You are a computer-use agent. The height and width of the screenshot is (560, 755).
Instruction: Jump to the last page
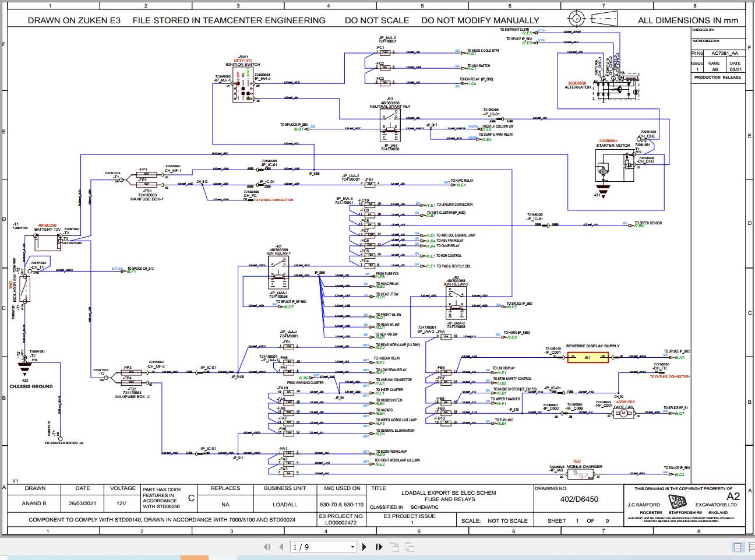point(379,547)
